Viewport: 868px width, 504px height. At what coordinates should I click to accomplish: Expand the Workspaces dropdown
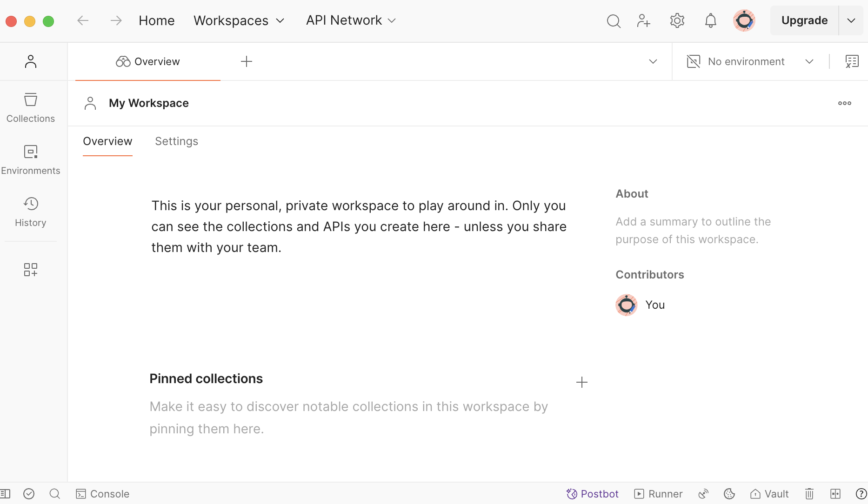pyautogui.click(x=239, y=20)
